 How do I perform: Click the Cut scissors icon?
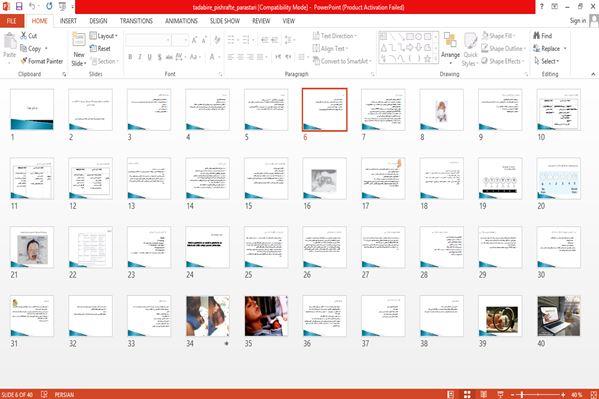point(24,36)
